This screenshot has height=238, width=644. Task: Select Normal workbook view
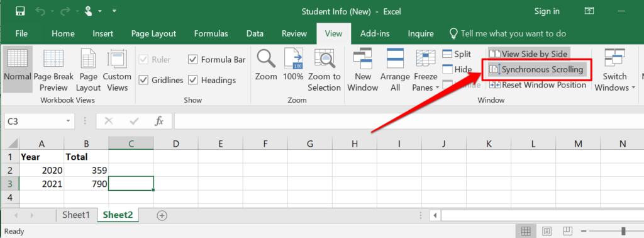pyautogui.click(x=18, y=69)
